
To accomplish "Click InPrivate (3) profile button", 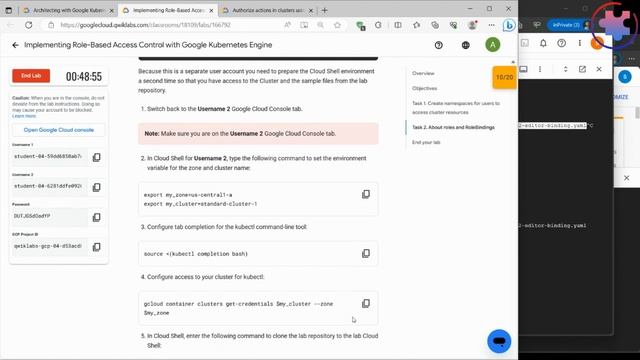I will (x=569, y=25).
